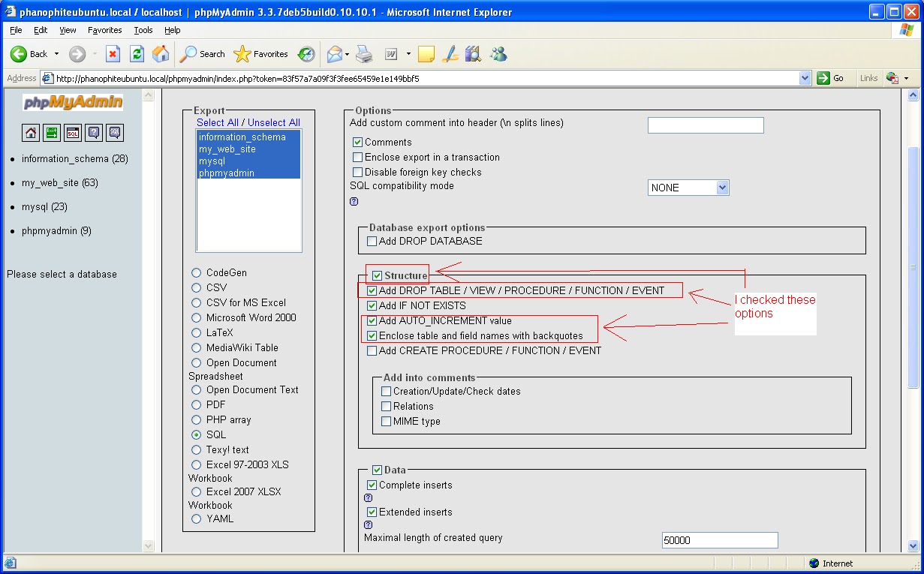924x574 pixels.
Task: Click the help icon under Complete inserts
Action: (x=369, y=497)
